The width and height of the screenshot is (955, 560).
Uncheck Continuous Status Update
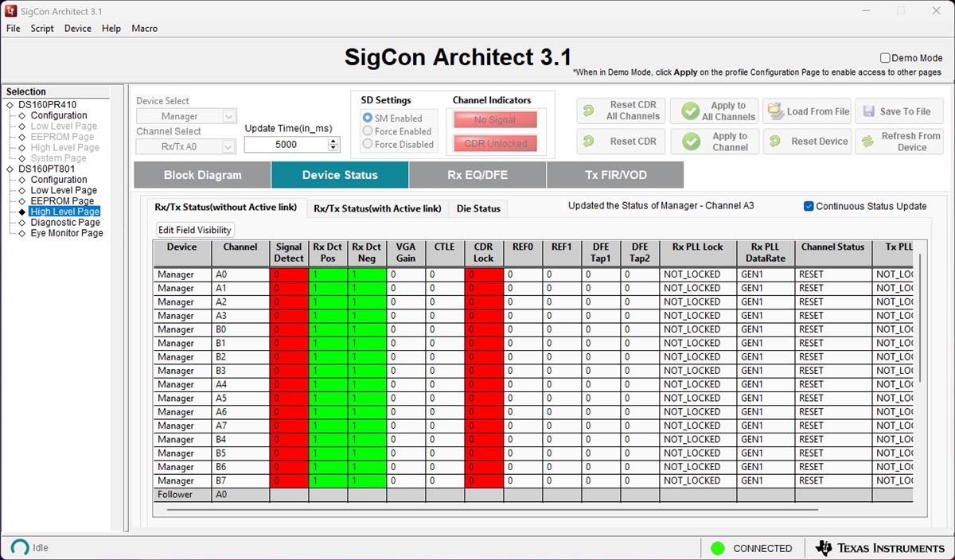[x=809, y=206]
